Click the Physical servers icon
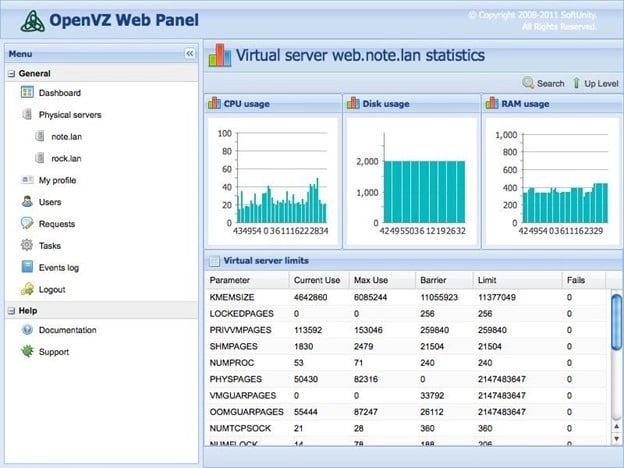The image size is (624, 468). [x=27, y=114]
